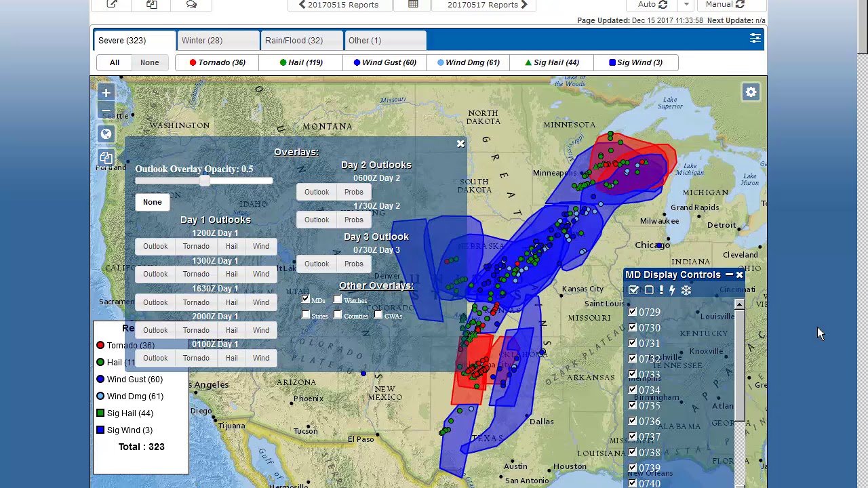This screenshot has height=488, width=868.
Task: Filter by Wind Dmg (61) reports
Action: click(x=468, y=62)
